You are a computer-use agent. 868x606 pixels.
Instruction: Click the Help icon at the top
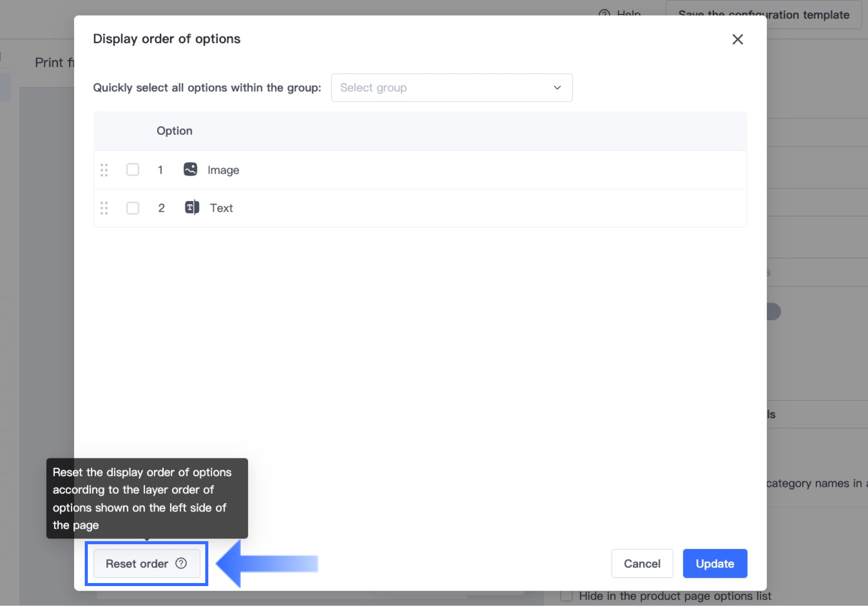[x=604, y=13]
